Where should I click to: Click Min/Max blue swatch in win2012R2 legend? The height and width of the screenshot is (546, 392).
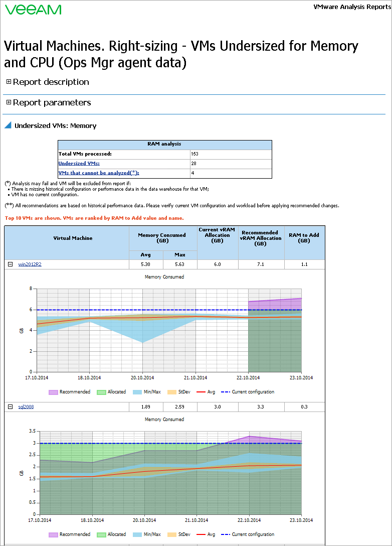137,392
